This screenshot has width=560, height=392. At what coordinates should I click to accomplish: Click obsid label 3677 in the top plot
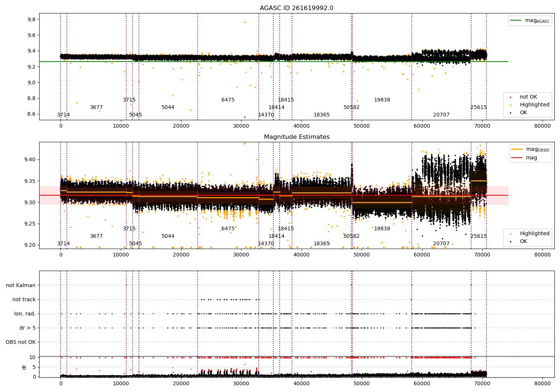point(96,108)
